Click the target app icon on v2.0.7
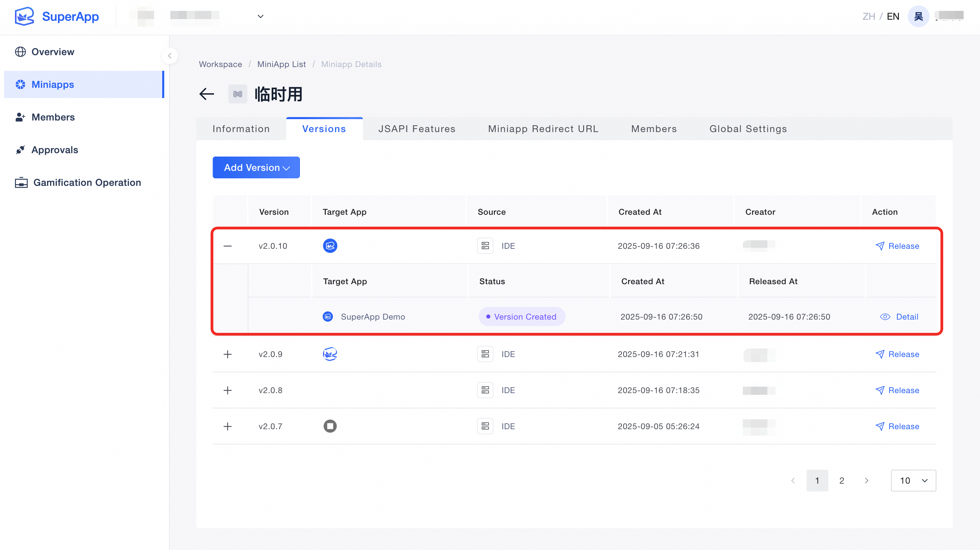 [x=330, y=426]
